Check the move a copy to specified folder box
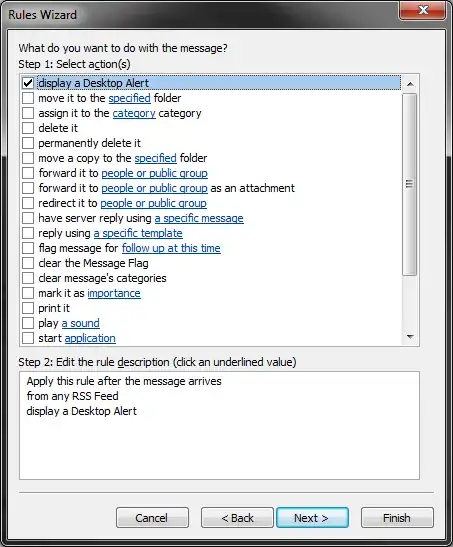Viewport: 453px width, 547px height. [x=28, y=158]
